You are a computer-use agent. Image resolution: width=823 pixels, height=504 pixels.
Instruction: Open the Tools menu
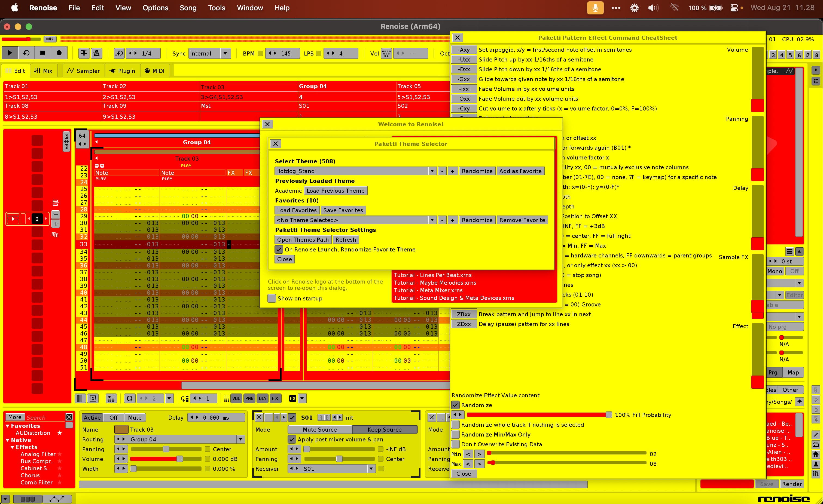click(x=217, y=8)
